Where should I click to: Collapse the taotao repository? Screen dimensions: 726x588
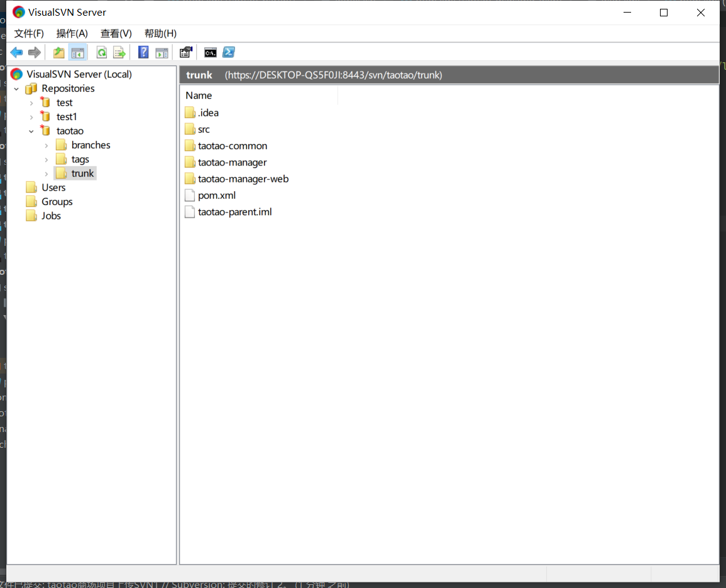tap(31, 131)
